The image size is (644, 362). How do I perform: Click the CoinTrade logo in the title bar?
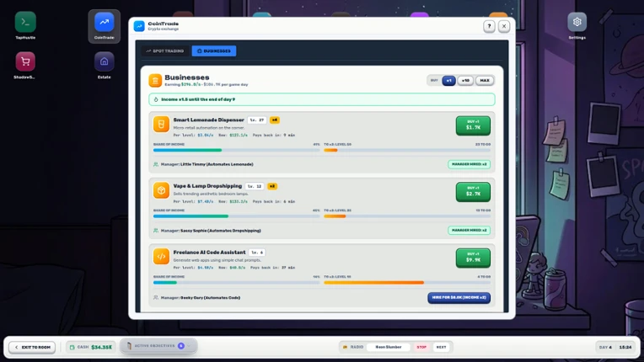(139, 26)
